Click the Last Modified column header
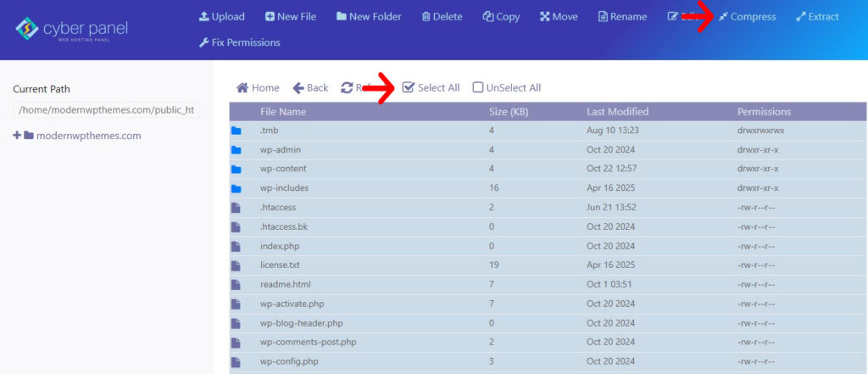Screen dimensions: 868x374 (x=617, y=112)
